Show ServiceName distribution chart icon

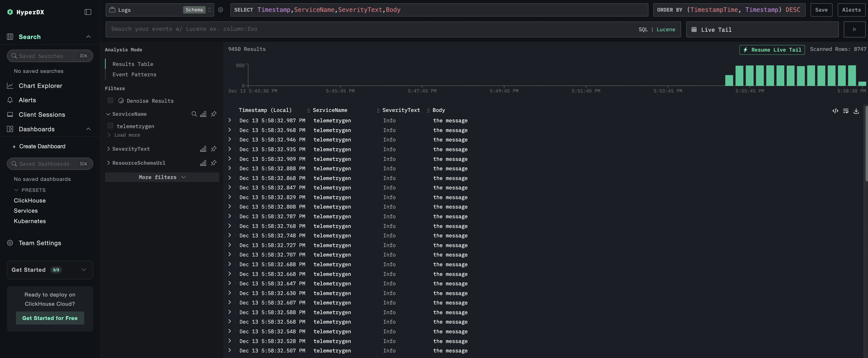tap(203, 114)
